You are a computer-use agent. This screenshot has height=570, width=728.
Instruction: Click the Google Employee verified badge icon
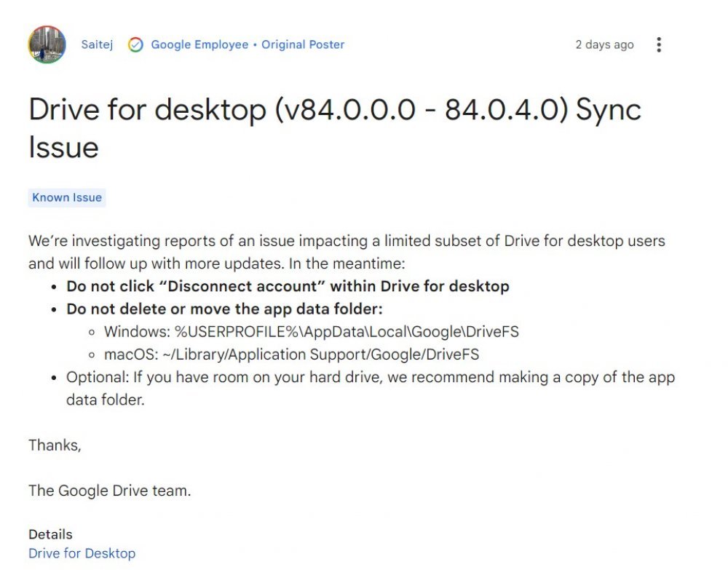[x=135, y=44]
